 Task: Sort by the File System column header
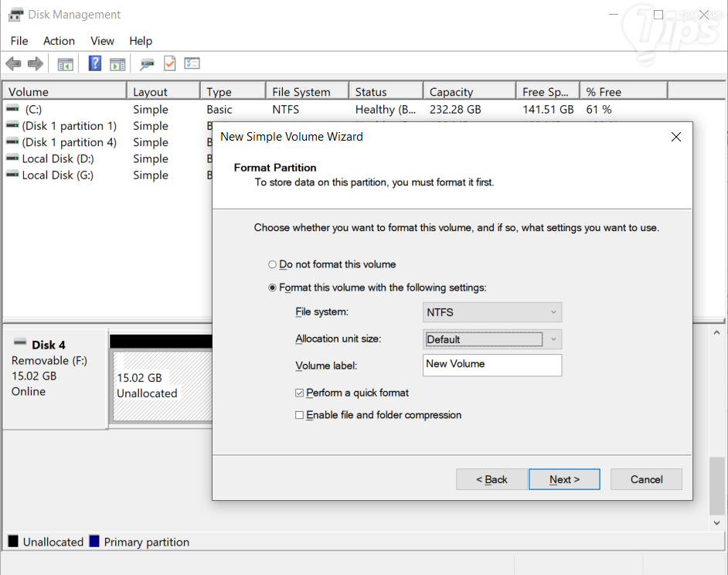308,91
